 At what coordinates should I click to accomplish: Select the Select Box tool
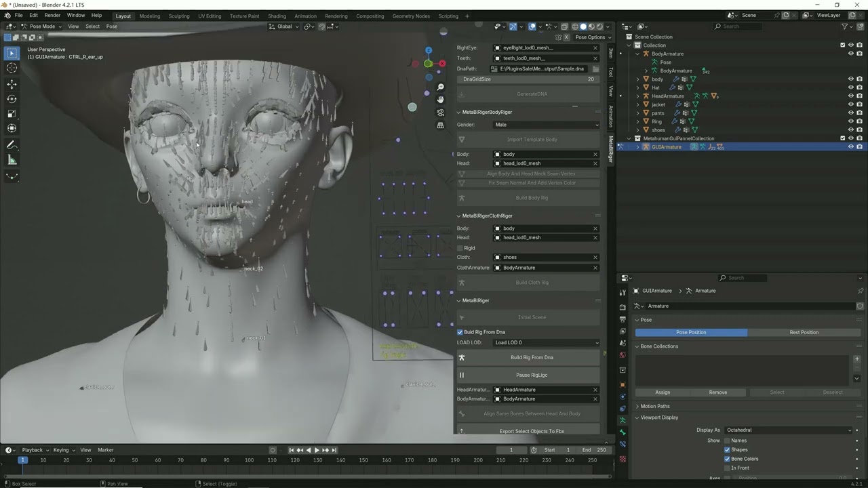click(12, 53)
